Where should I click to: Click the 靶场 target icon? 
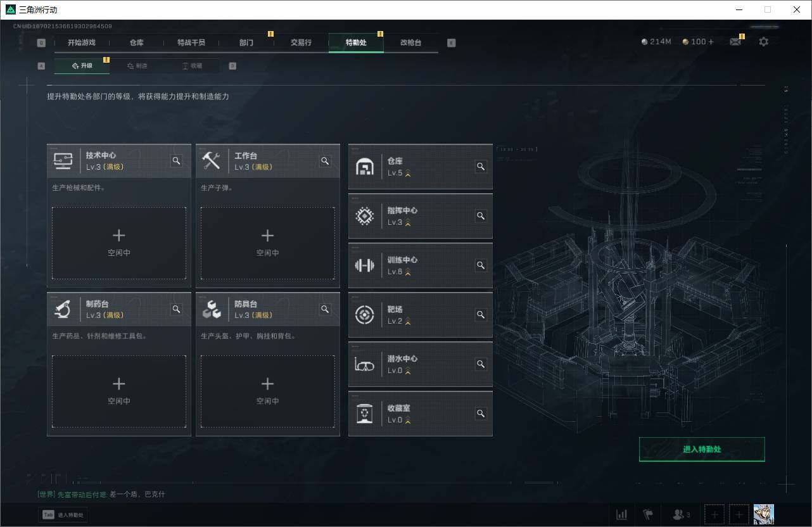(x=365, y=315)
